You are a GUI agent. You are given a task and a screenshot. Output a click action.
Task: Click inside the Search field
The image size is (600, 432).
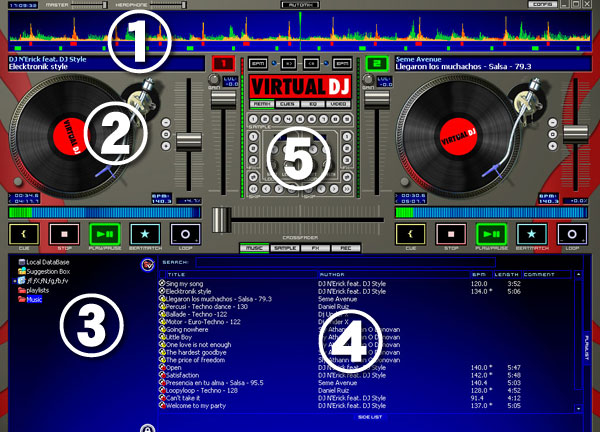346,262
